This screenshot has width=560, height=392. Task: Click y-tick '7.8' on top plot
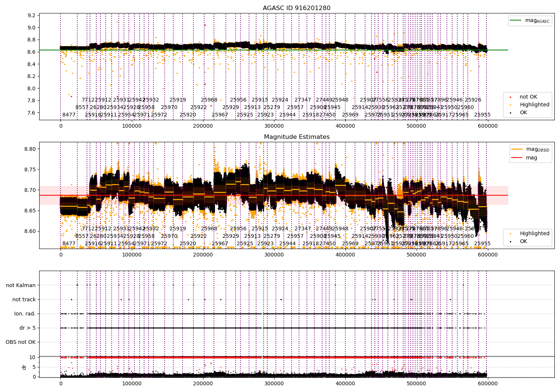pos(32,100)
